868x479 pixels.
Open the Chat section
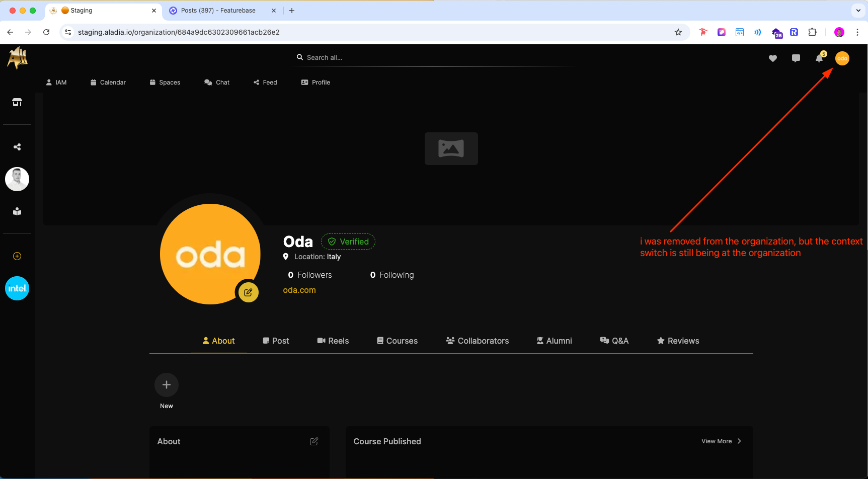click(x=217, y=83)
